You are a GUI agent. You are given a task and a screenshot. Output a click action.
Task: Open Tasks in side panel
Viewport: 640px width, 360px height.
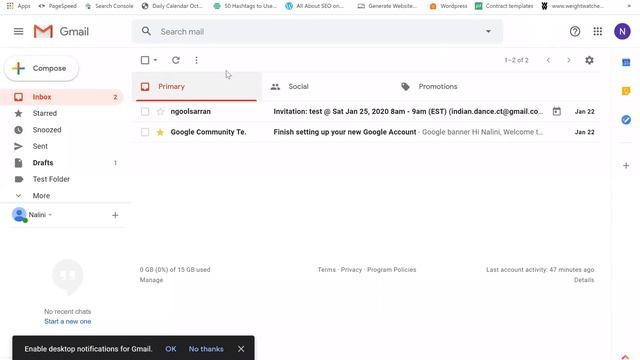pyautogui.click(x=626, y=120)
